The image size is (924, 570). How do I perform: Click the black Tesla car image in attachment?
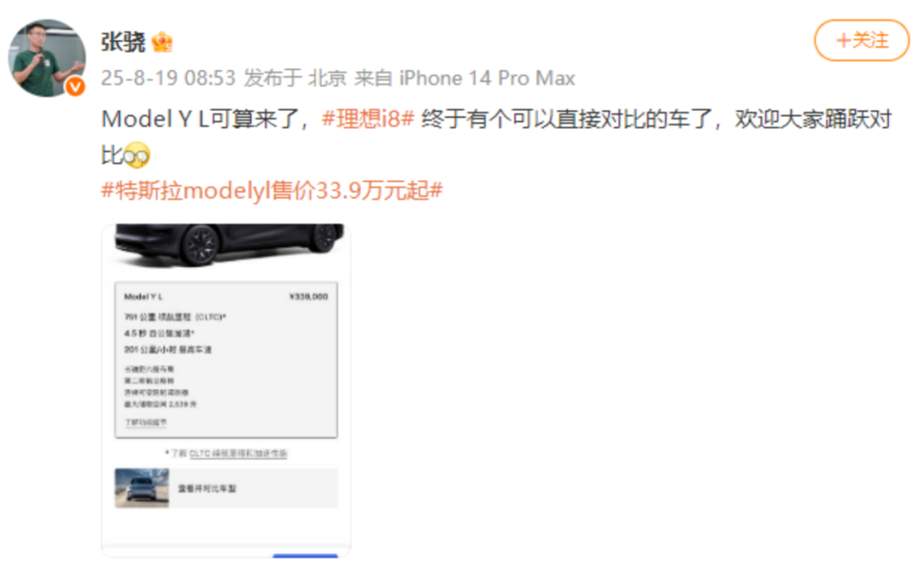228,243
